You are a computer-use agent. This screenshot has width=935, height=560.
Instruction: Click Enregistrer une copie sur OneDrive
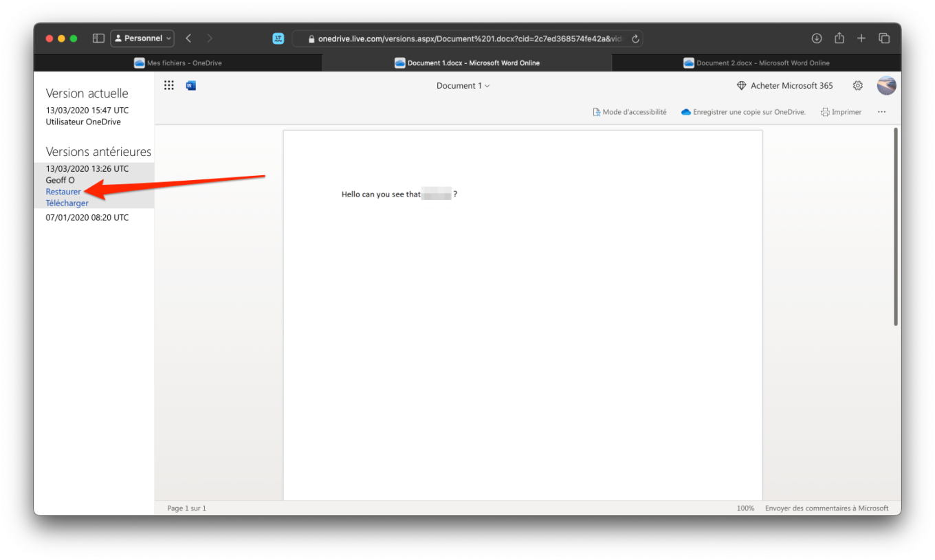pyautogui.click(x=743, y=112)
